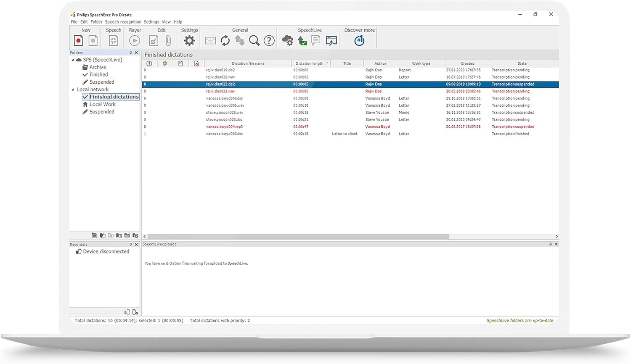
Task: Collapse the SPS (SpeechLive) tree node
Action: (x=73, y=60)
